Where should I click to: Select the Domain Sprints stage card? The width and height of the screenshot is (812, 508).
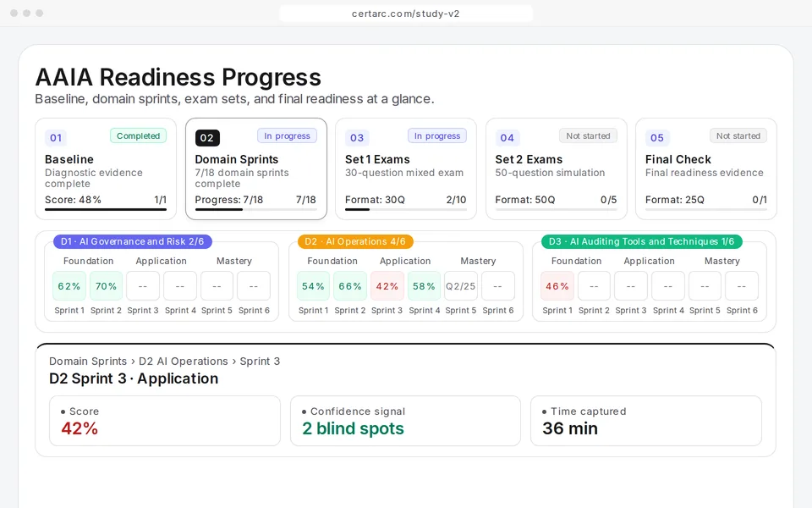pyautogui.click(x=255, y=169)
